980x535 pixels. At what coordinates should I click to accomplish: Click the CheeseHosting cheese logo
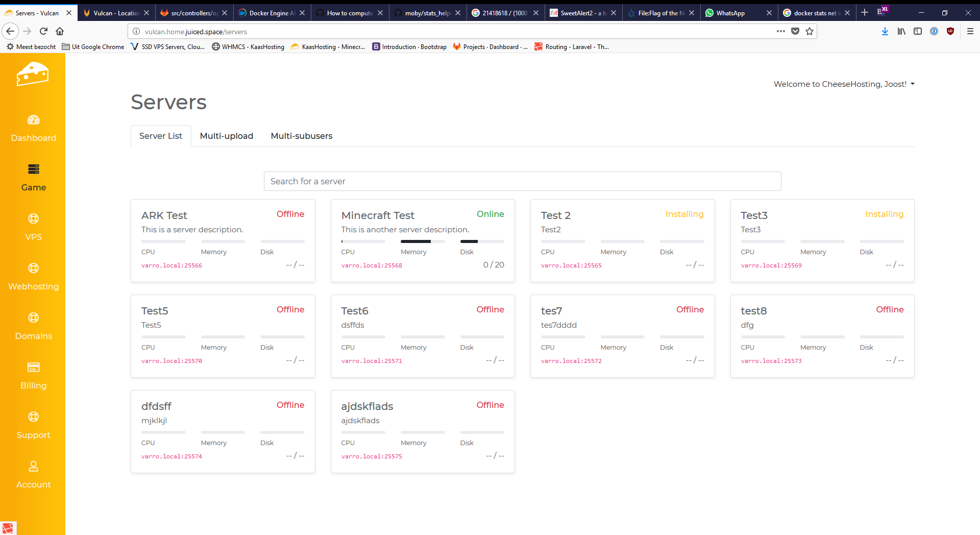pos(33,75)
